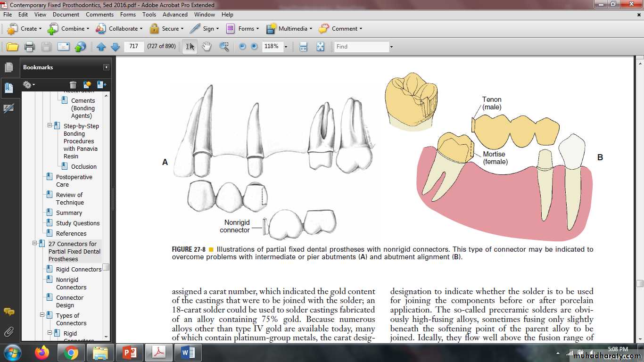Open the Bookmarks options gear dropdown

pos(29,85)
